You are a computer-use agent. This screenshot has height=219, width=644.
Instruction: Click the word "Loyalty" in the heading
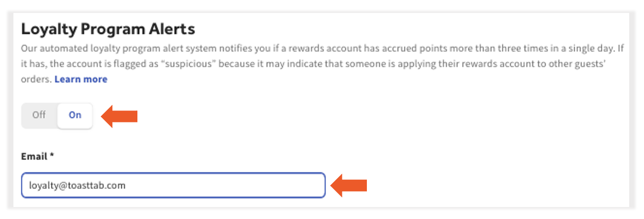(x=49, y=29)
